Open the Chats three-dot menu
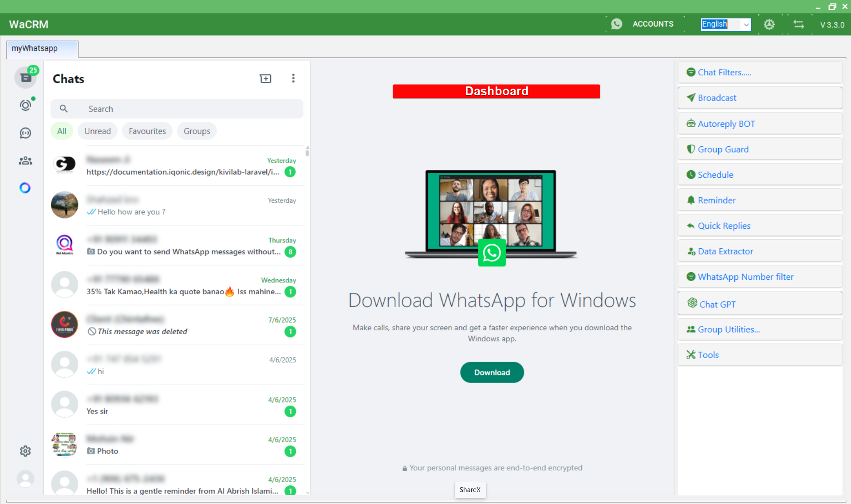 [x=293, y=78]
